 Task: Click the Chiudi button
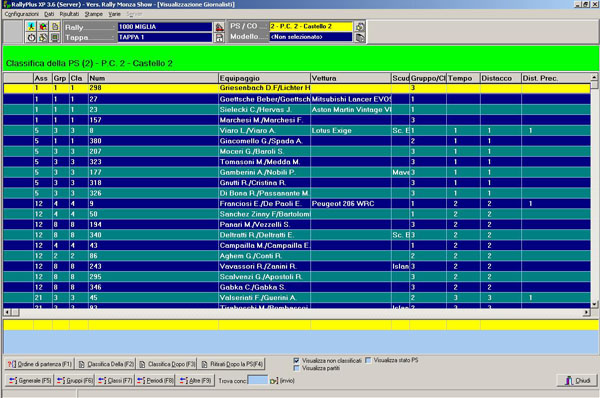(x=577, y=380)
